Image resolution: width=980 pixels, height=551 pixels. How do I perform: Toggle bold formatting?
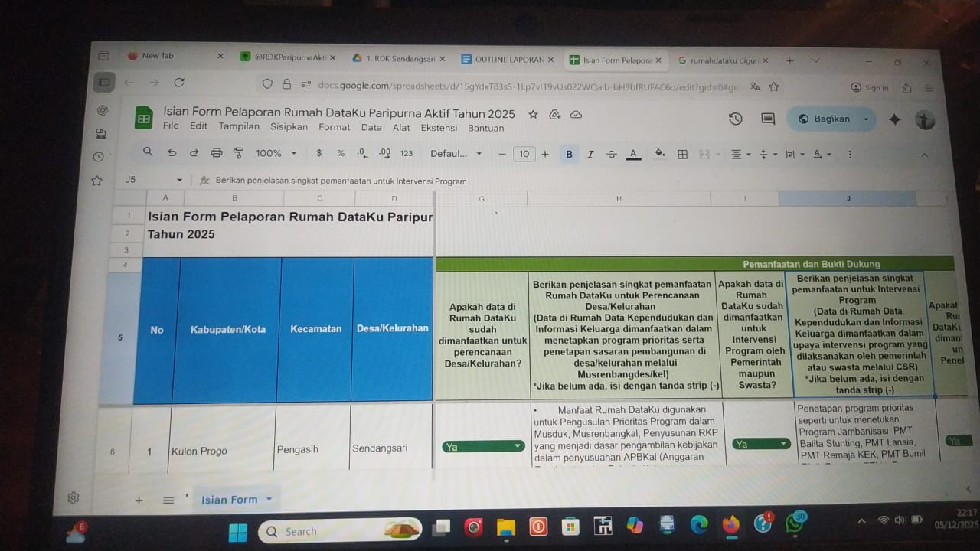tap(569, 155)
